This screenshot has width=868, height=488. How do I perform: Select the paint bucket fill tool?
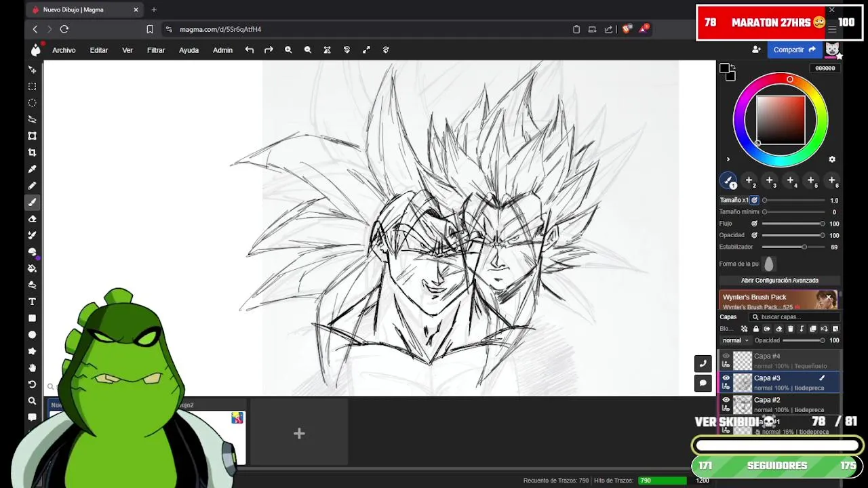32,268
